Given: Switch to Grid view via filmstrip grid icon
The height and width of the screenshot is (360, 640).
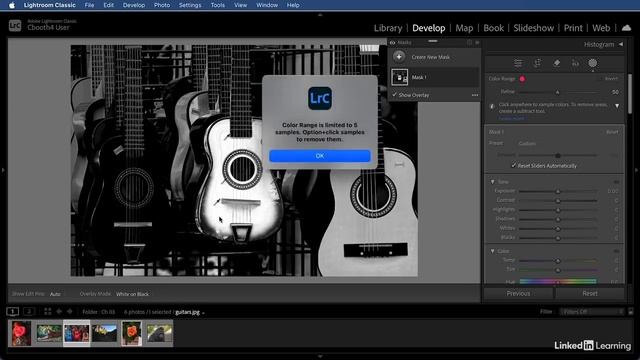Looking at the screenshot, I should click(47, 311).
